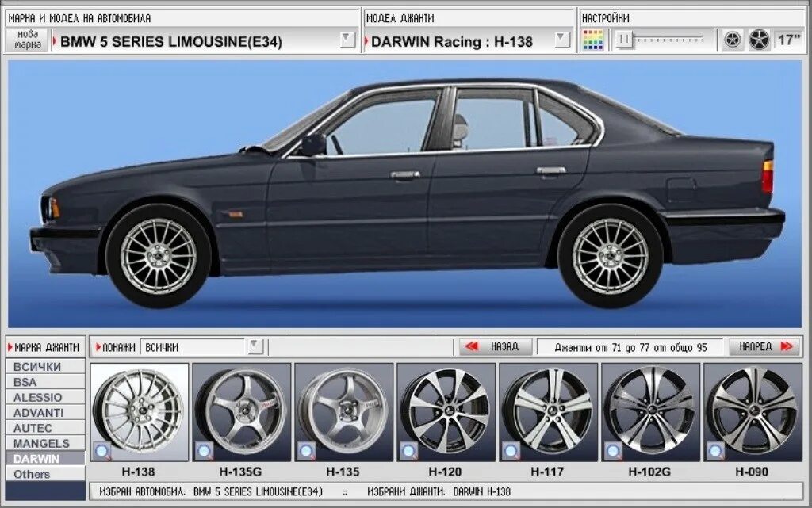Select the smaller wheel size icon
Viewport: 812px width, 508px height.
pyautogui.click(x=732, y=40)
